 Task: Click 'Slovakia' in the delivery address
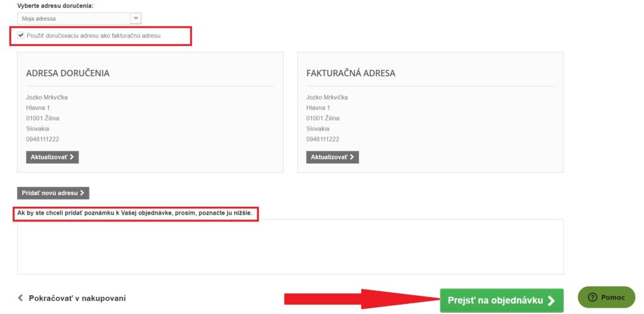click(37, 128)
